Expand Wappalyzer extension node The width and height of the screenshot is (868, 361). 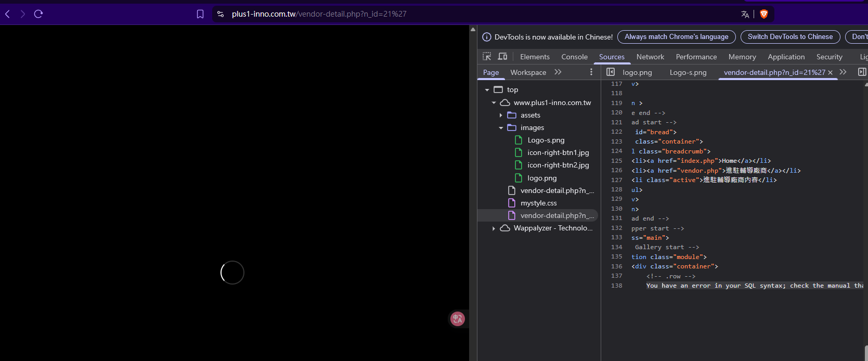point(494,228)
